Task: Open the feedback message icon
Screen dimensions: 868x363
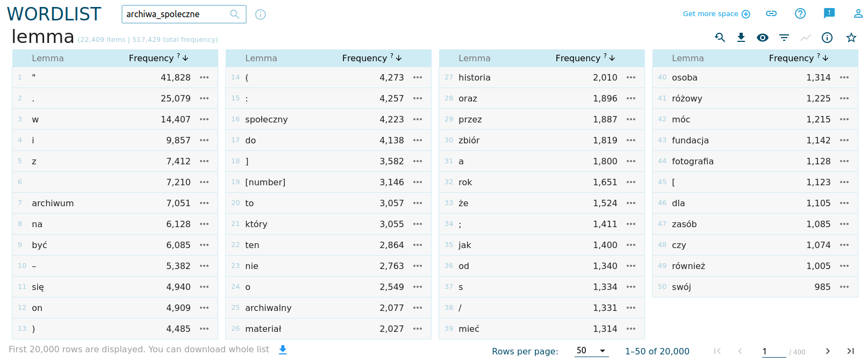Action: click(829, 13)
